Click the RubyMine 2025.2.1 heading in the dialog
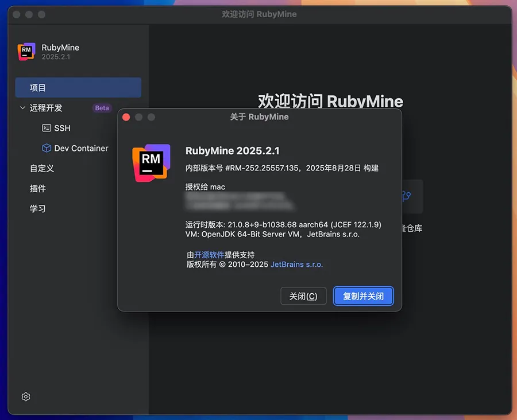Image resolution: width=517 pixels, height=420 pixels. (x=232, y=151)
